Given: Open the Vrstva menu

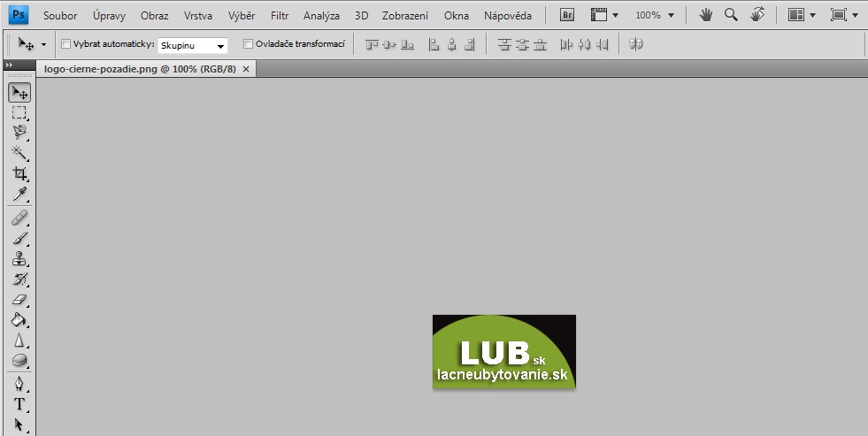Looking at the screenshot, I should coord(198,16).
